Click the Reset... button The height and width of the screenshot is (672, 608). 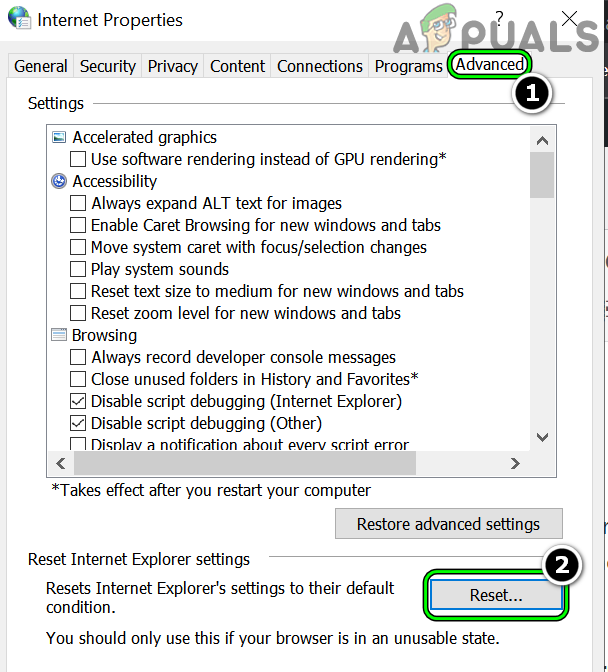(x=496, y=595)
